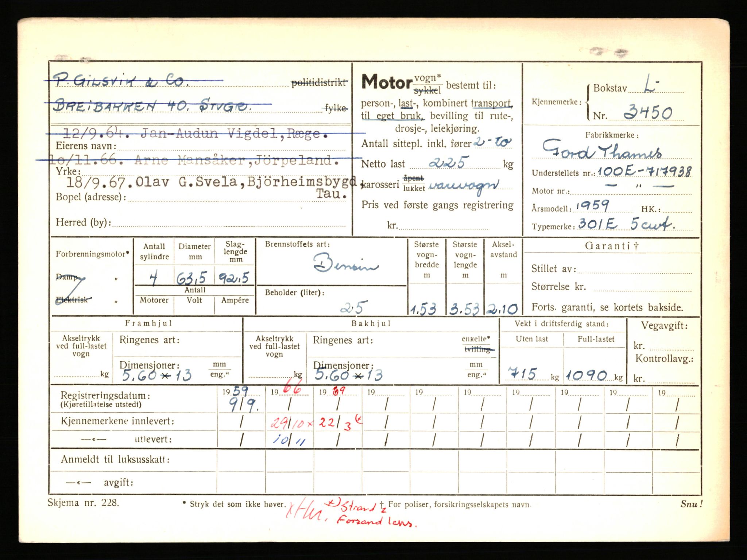Click the form label Skjema nr. 228.

point(83,503)
